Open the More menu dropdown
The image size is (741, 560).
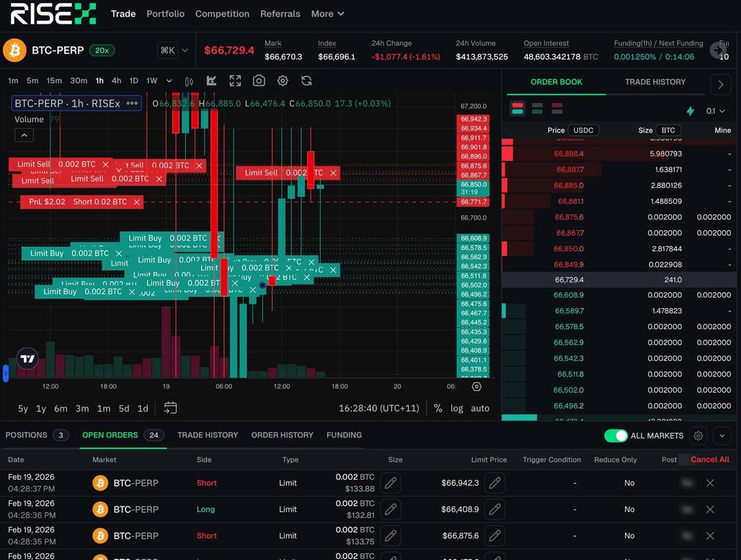[x=328, y=14]
